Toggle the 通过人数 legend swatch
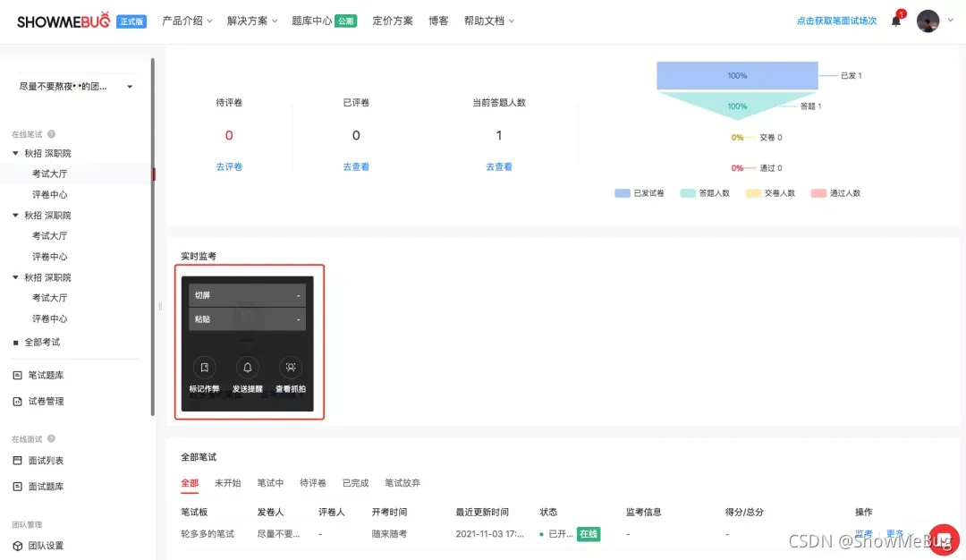The image size is (966, 560). coord(818,193)
